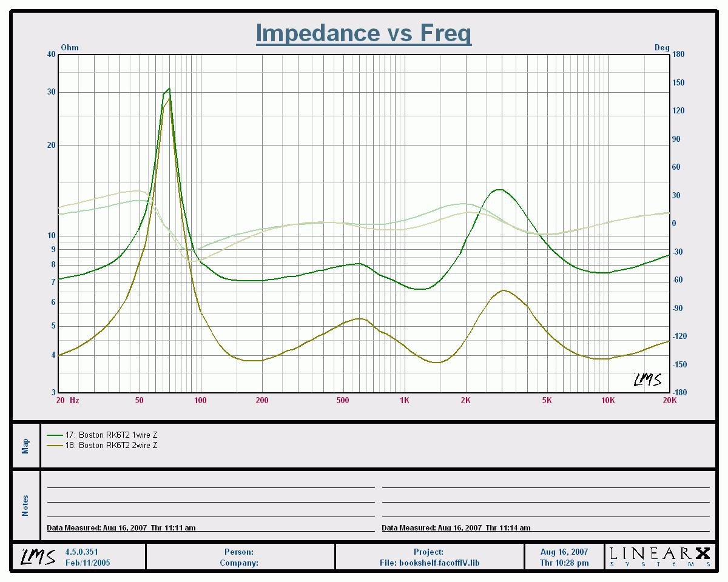Click the Ohm axis unit label
Viewport: 728px width, 582px height.
click(70, 47)
